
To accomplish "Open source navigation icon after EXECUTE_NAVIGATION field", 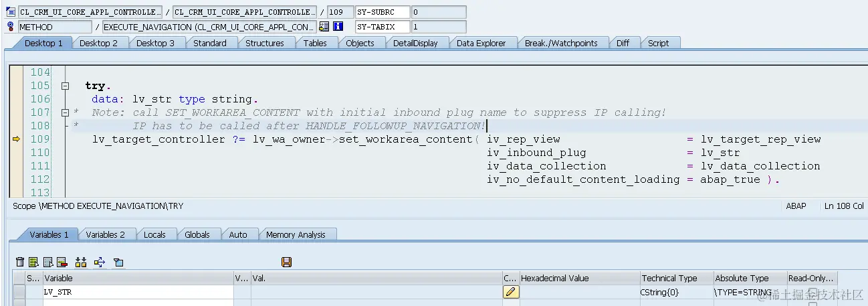I will tap(324, 27).
